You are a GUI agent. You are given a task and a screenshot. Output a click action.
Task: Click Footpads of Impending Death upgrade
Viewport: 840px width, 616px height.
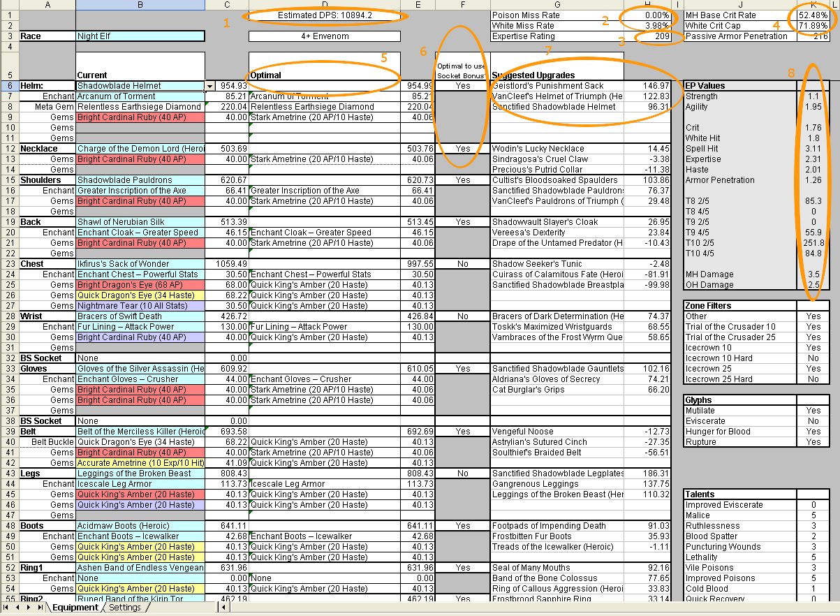[557, 526]
